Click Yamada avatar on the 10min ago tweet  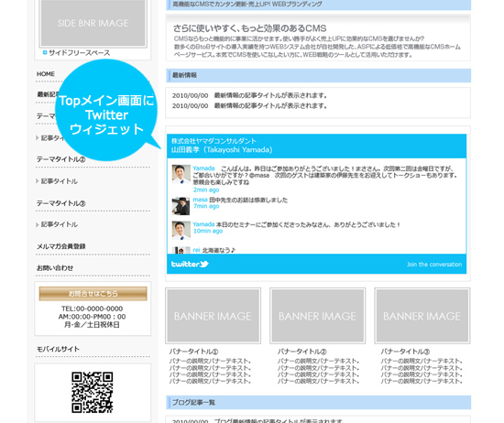(181, 231)
